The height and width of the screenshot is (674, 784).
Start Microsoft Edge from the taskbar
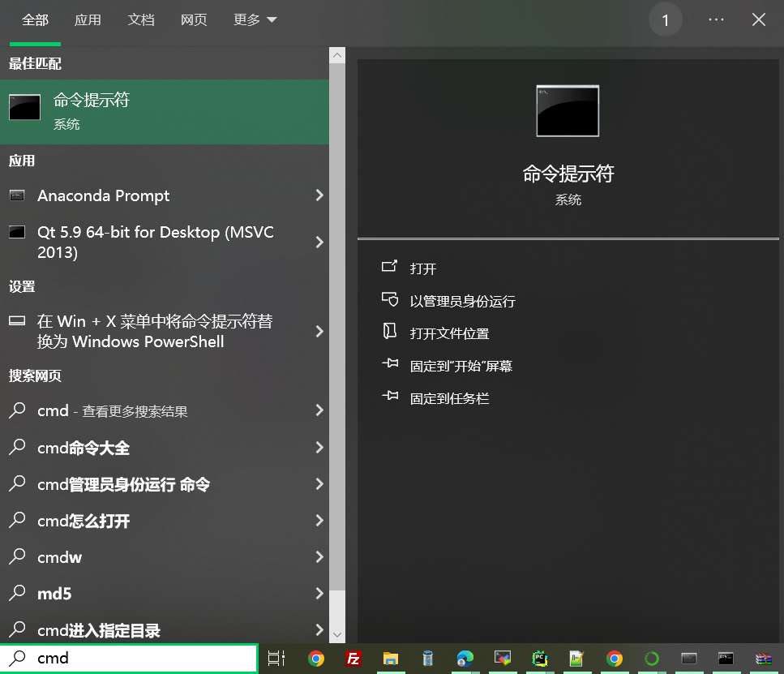coord(465,659)
